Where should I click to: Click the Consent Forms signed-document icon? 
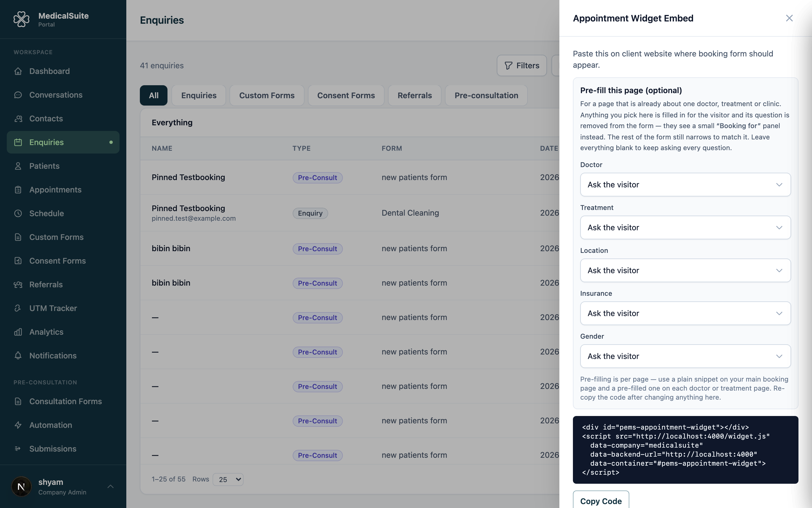pyautogui.click(x=18, y=261)
